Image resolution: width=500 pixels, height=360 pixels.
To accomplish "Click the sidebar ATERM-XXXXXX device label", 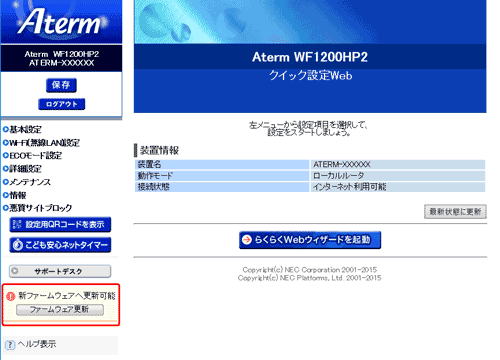I will [61, 63].
